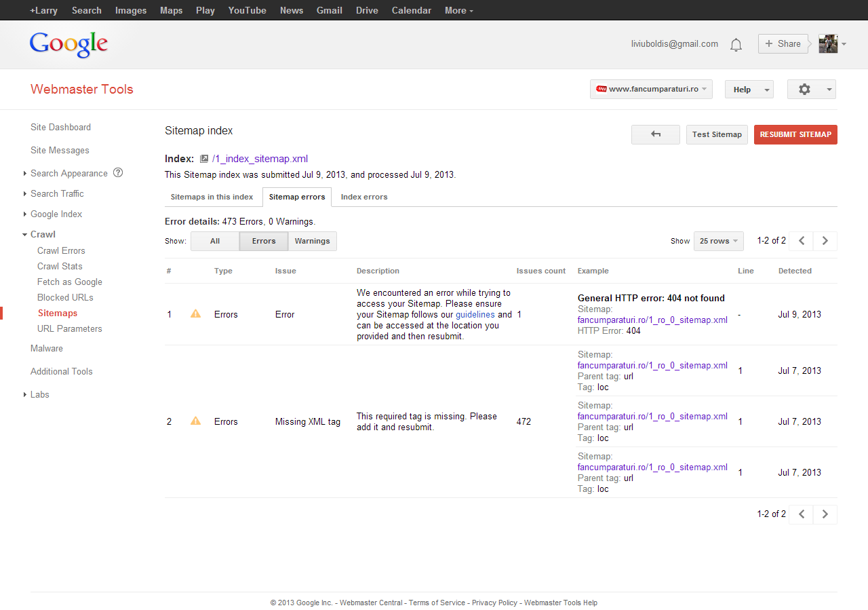Open Additional Tools
868x610 pixels.
(62, 371)
